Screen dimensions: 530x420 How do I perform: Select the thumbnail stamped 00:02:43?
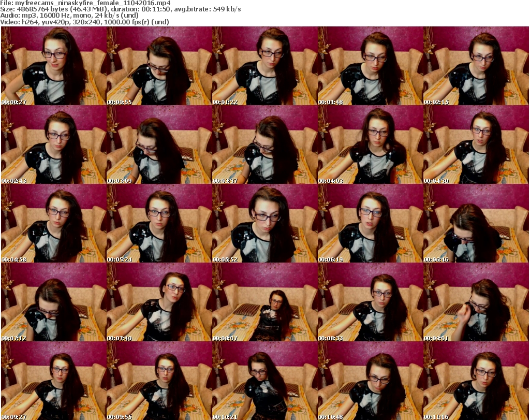coord(54,144)
